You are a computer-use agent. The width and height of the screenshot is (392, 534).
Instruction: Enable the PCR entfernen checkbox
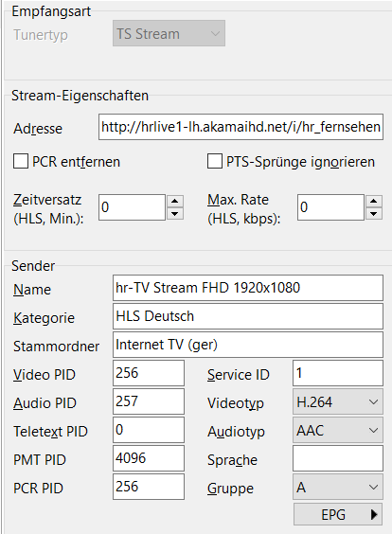pos(21,161)
